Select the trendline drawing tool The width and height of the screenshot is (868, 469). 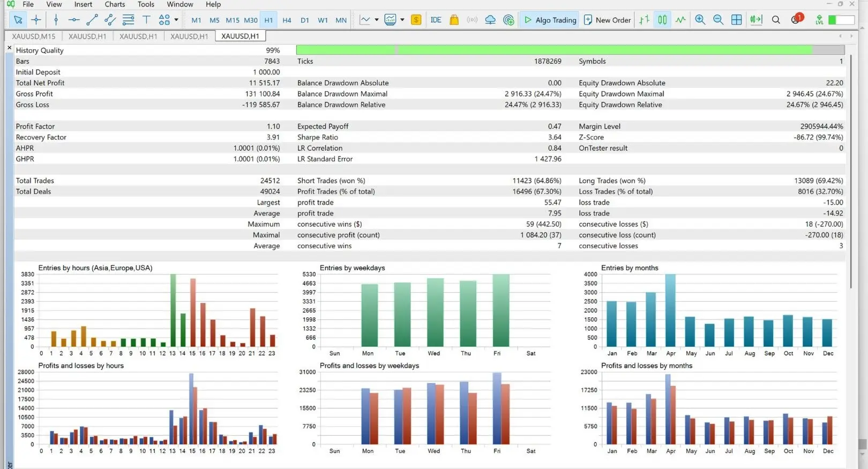click(x=92, y=20)
